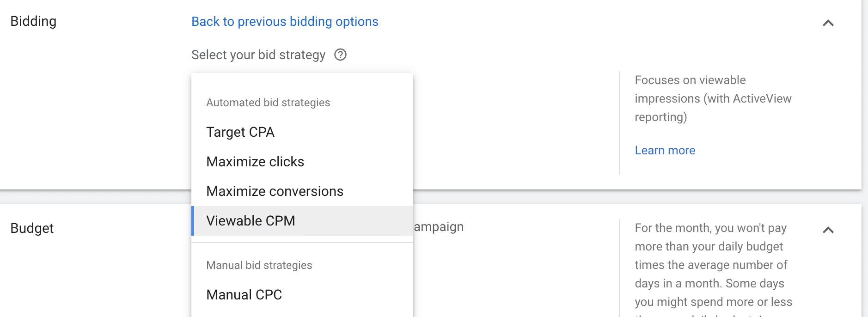Open Back to previous bidding options
This screenshot has width=868, height=317.
(x=284, y=21)
